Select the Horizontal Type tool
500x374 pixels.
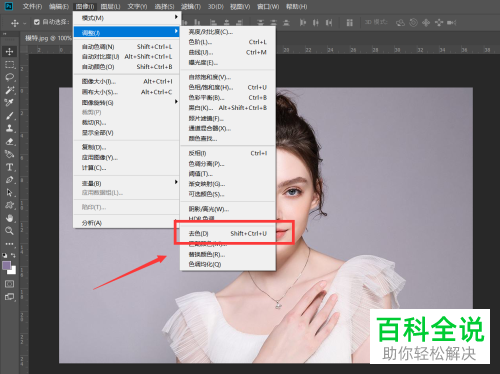click(9, 167)
